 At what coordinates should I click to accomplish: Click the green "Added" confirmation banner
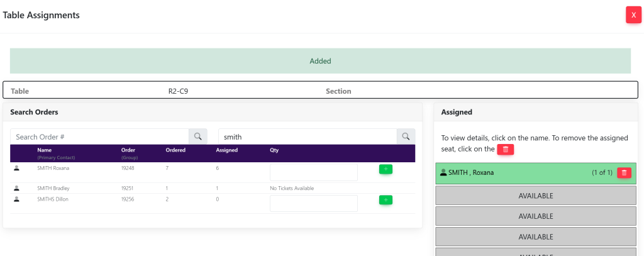point(320,61)
